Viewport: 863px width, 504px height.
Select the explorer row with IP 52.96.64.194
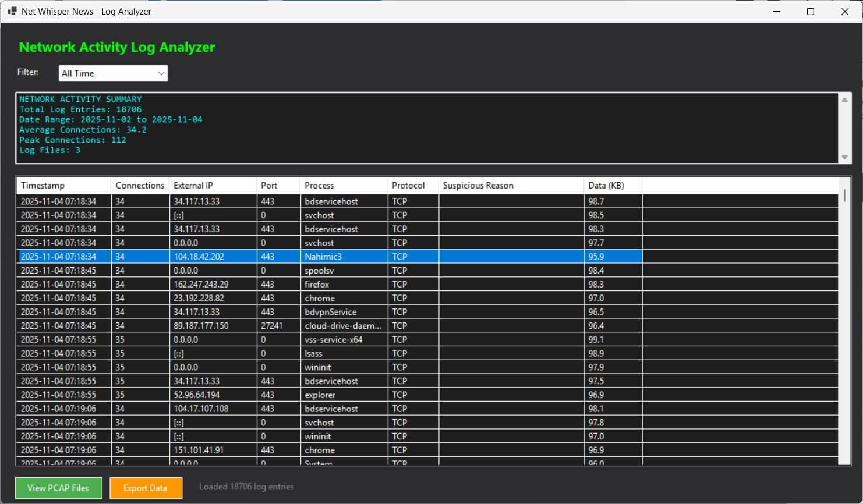(320, 395)
